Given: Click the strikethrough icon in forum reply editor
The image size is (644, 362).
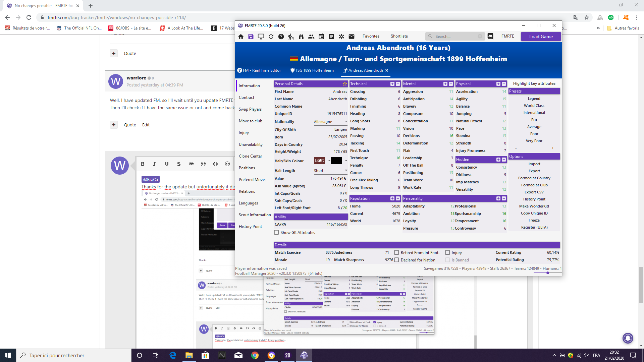Looking at the screenshot, I should pyautogui.click(x=179, y=164).
